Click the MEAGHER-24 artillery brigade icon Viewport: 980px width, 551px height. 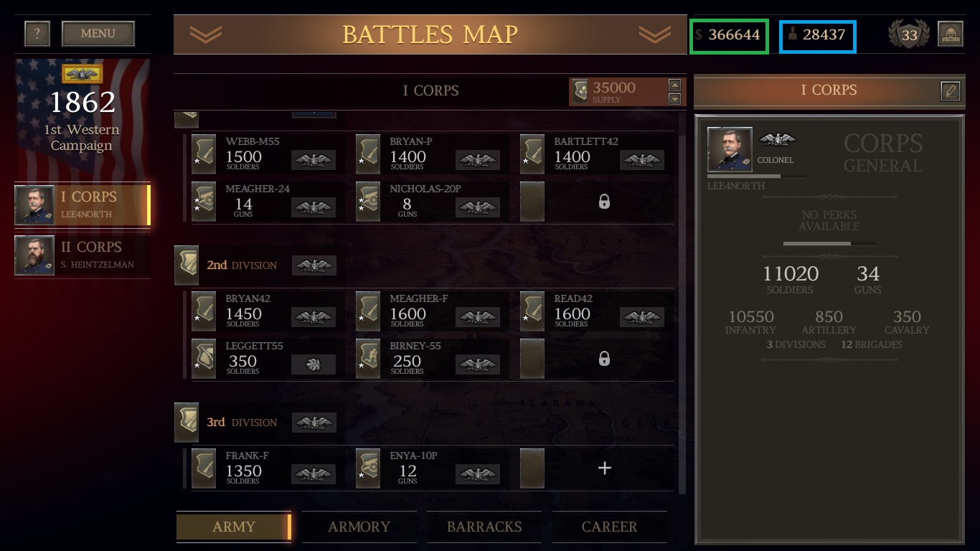tap(204, 202)
